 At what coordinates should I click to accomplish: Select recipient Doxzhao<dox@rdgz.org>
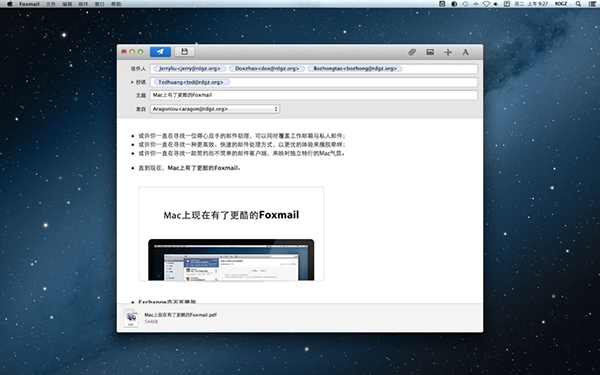point(267,68)
